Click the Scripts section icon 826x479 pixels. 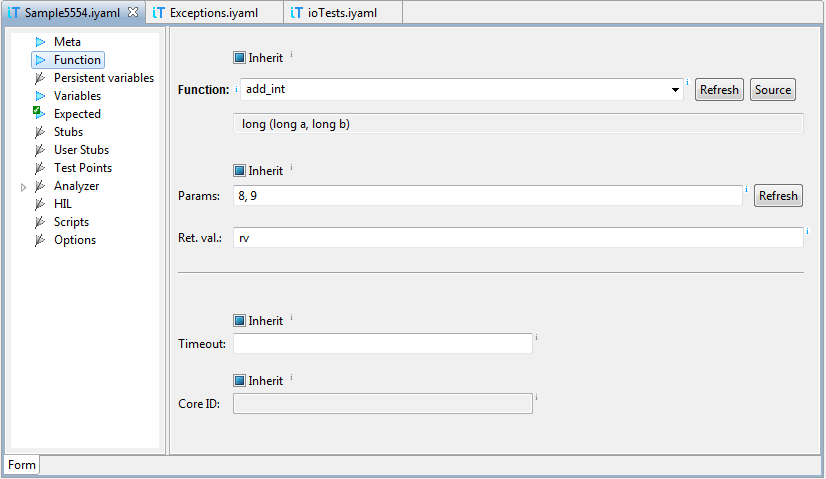(x=40, y=222)
